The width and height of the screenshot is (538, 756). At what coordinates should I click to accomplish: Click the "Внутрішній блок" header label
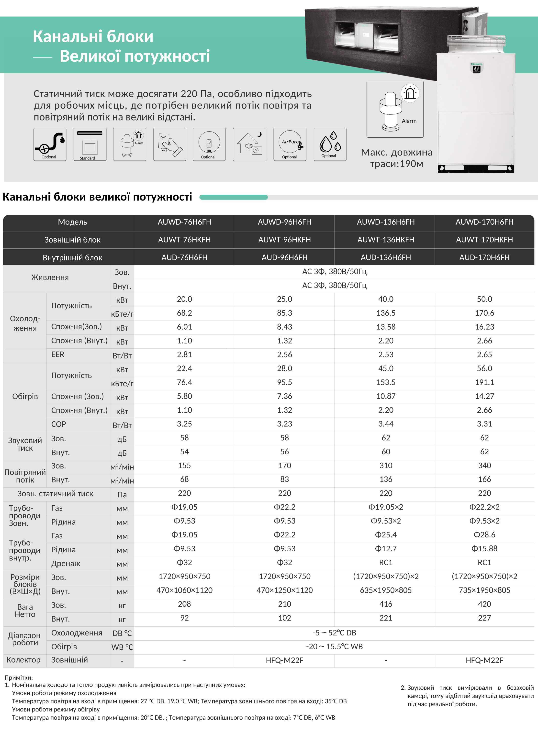(73, 258)
